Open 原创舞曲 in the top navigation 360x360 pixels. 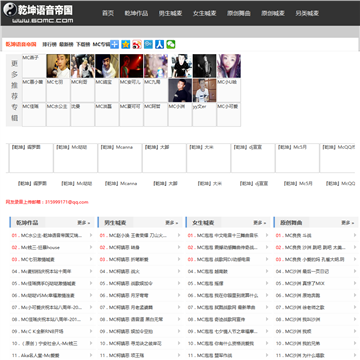point(239,13)
